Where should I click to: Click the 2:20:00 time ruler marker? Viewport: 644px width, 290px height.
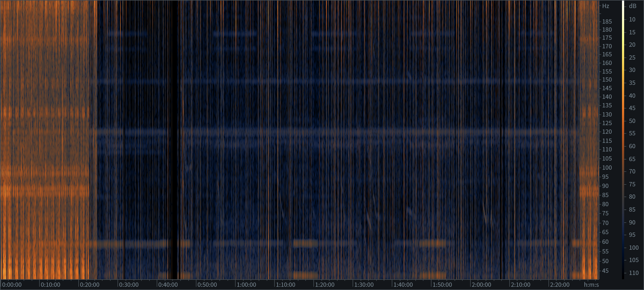click(x=559, y=285)
